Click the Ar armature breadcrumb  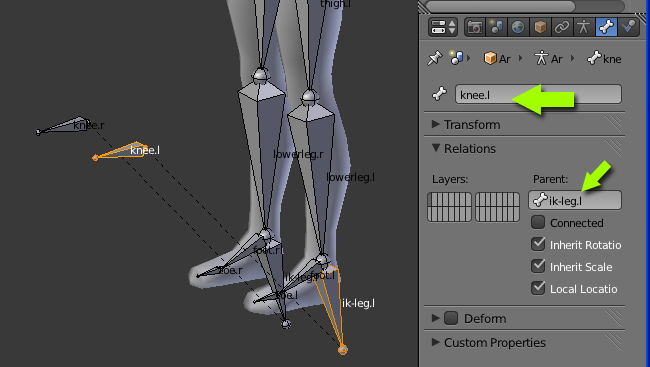[x=548, y=58]
